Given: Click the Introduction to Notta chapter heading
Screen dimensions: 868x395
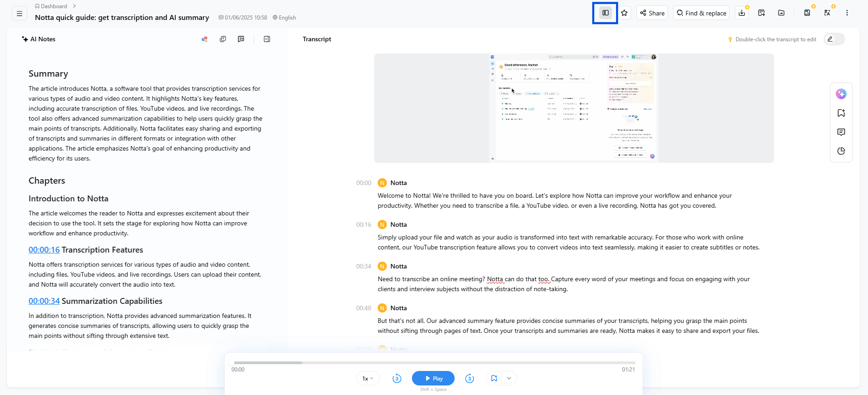Looking at the screenshot, I should 69,199.
